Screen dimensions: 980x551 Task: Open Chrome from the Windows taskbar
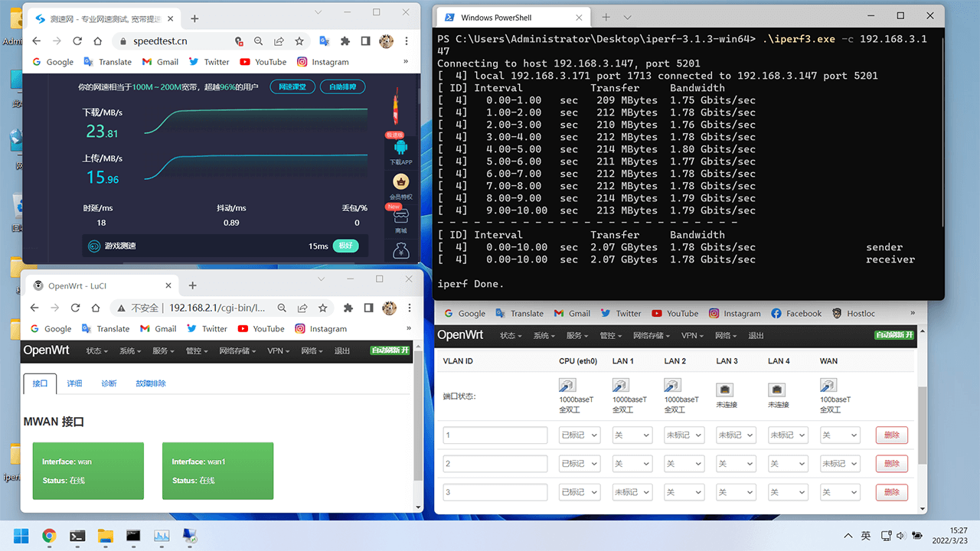pyautogui.click(x=49, y=536)
